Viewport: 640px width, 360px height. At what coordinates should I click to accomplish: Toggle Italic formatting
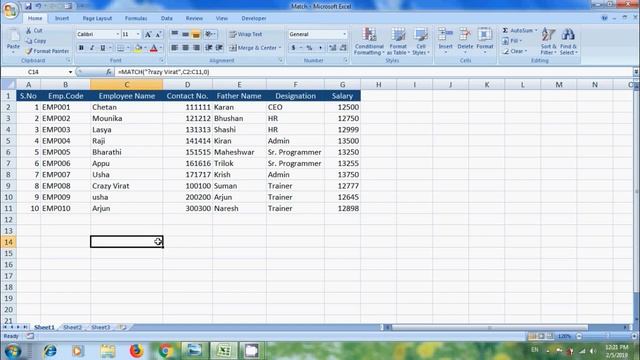[x=92, y=48]
